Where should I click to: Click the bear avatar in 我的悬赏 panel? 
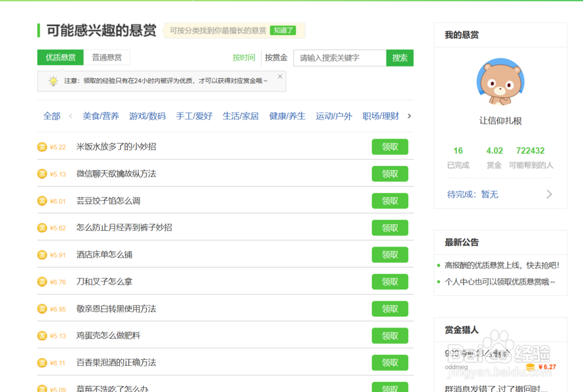click(500, 81)
